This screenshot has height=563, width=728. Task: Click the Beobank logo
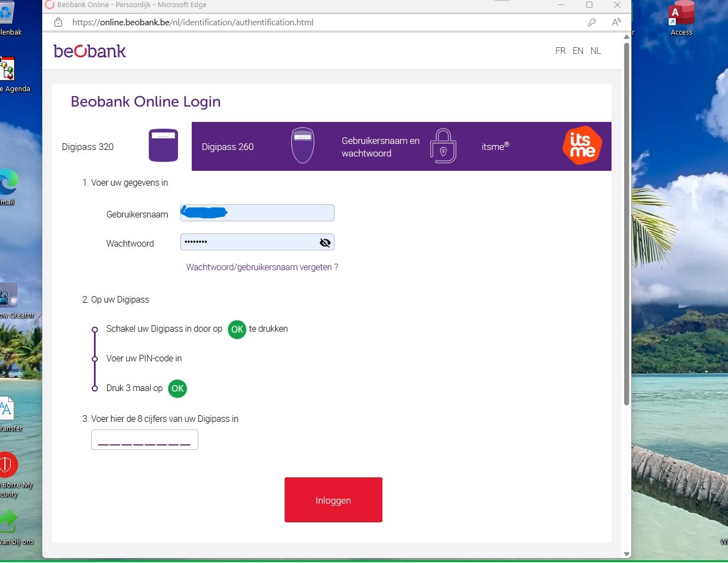coord(90,51)
